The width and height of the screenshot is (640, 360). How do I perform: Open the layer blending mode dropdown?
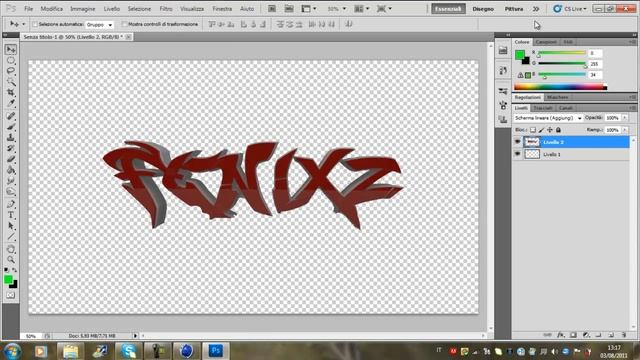(548, 118)
